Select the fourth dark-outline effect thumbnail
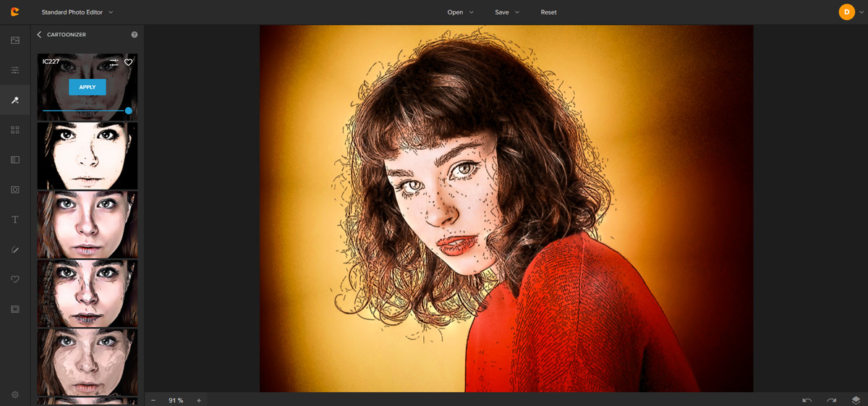Screen dimensions: 868x406 pos(88,293)
